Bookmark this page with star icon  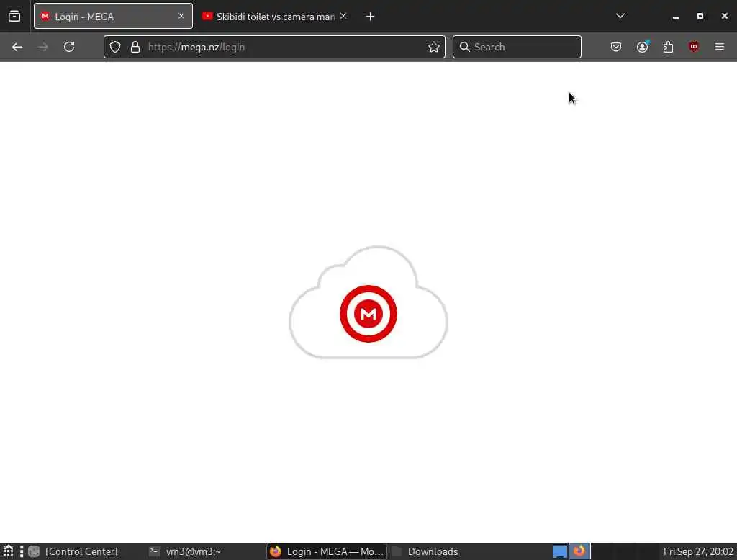point(434,47)
